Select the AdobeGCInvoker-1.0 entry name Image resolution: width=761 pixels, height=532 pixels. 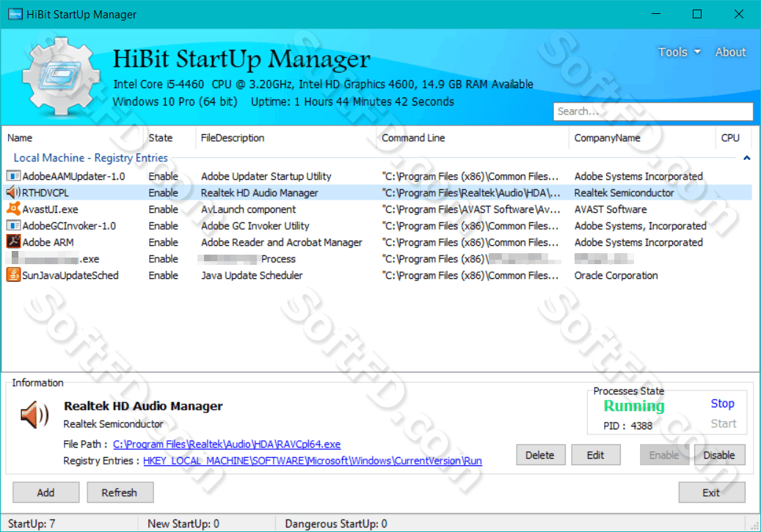tap(69, 226)
